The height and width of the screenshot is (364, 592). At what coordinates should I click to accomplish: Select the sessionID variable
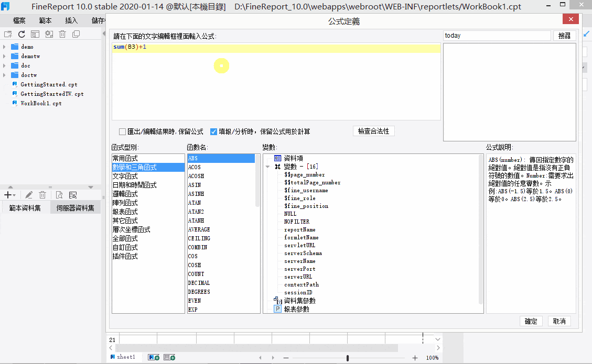coord(298,292)
